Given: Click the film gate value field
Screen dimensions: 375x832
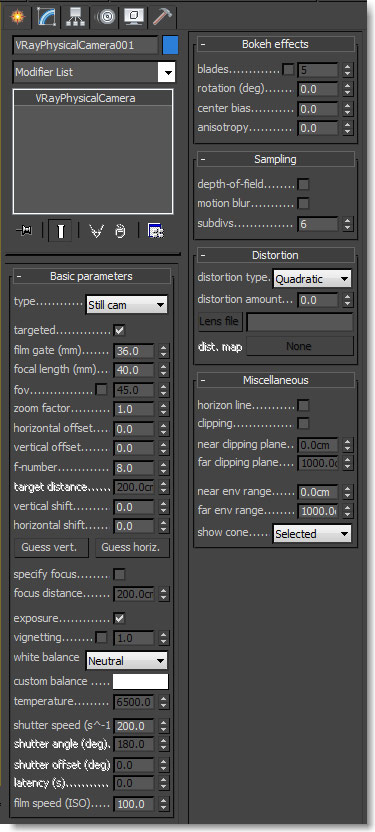Looking at the screenshot, I should click(134, 351).
